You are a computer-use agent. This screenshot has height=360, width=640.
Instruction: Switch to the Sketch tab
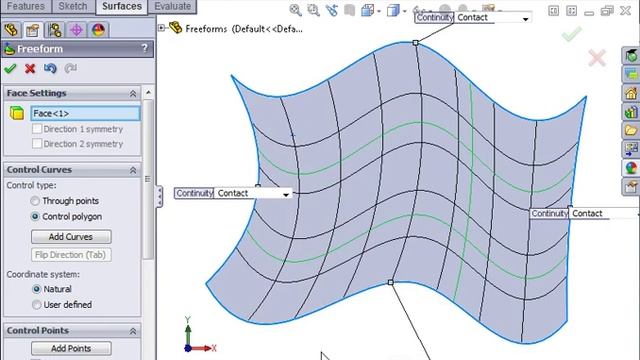(73, 7)
